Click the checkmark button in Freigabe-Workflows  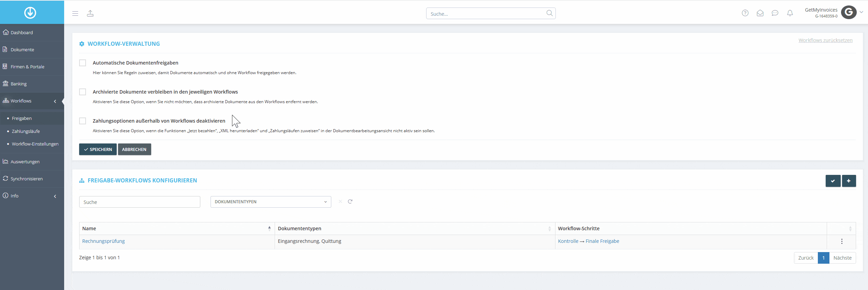point(833,181)
